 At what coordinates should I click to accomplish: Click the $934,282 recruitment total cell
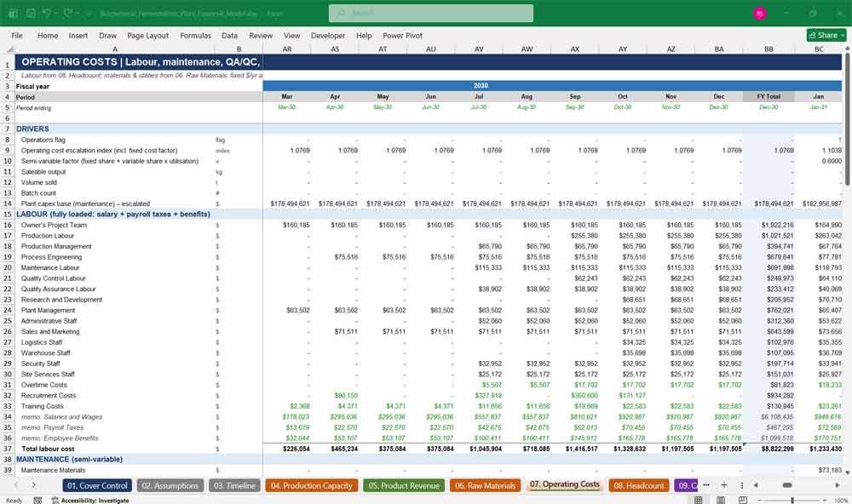click(x=769, y=395)
